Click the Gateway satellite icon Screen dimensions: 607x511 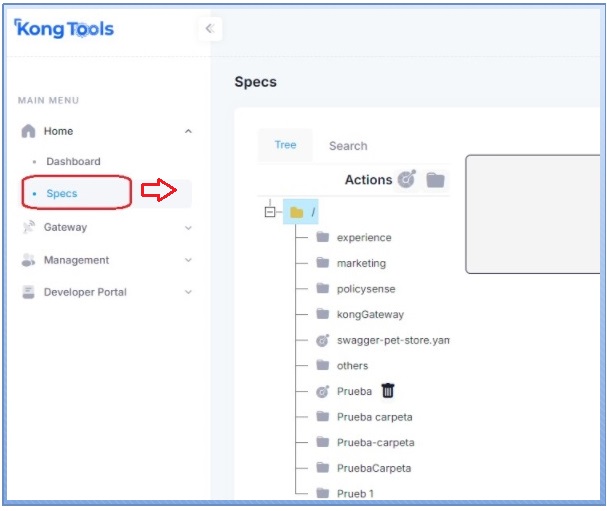[x=28, y=227]
